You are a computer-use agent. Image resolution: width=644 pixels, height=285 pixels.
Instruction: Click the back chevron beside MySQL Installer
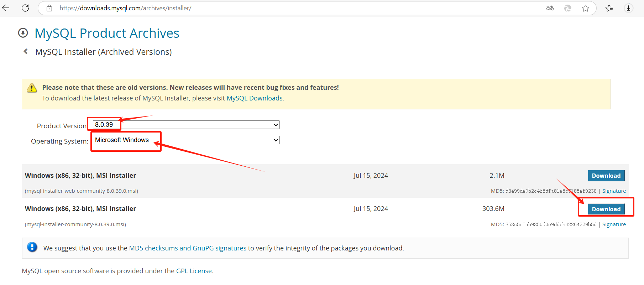tap(26, 52)
